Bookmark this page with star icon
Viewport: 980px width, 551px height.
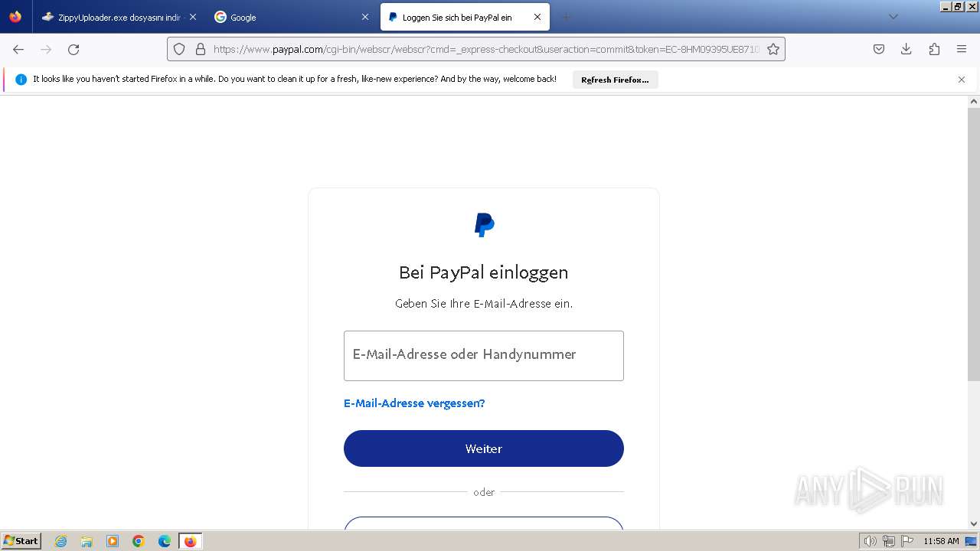[x=773, y=49]
